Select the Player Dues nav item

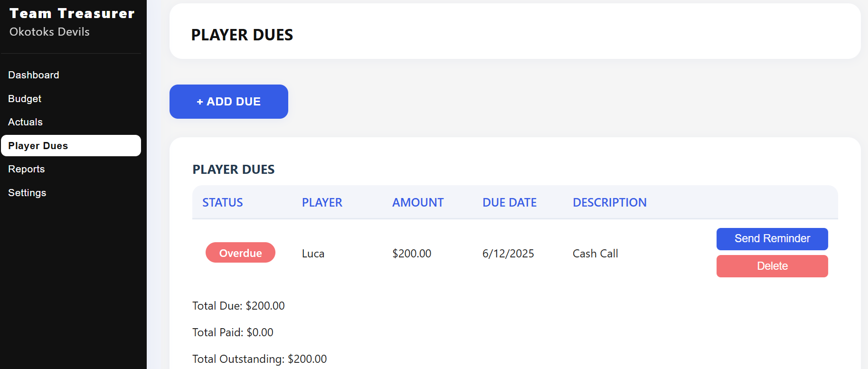[x=38, y=145]
